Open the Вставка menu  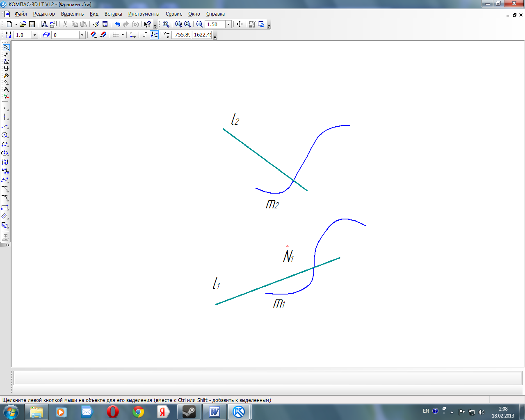pos(113,14)
